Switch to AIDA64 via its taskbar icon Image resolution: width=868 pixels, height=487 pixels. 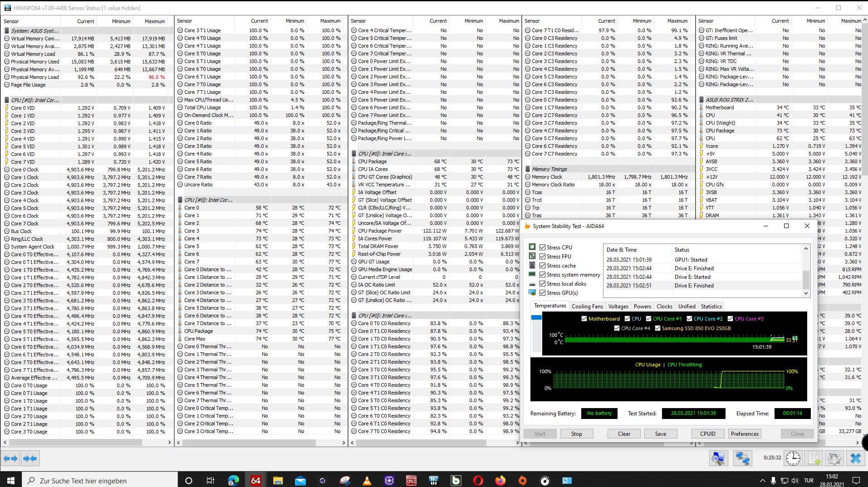pos(256,480)
